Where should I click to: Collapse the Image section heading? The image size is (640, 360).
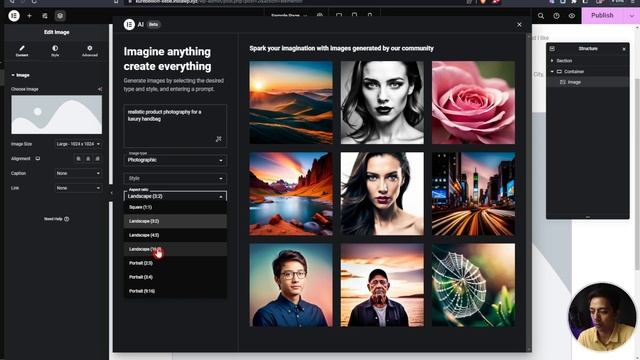[20, 75]
